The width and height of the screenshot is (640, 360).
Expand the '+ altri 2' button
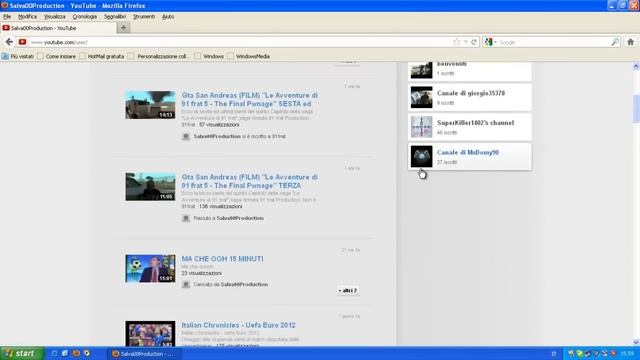(347, 290)
